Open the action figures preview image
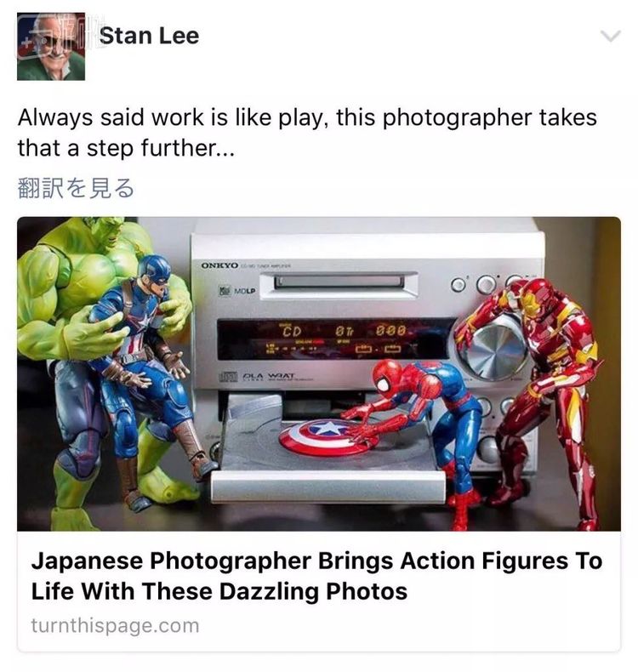Image resolution: width=638 pixels, height=672 pixels. tap(319, 373)
